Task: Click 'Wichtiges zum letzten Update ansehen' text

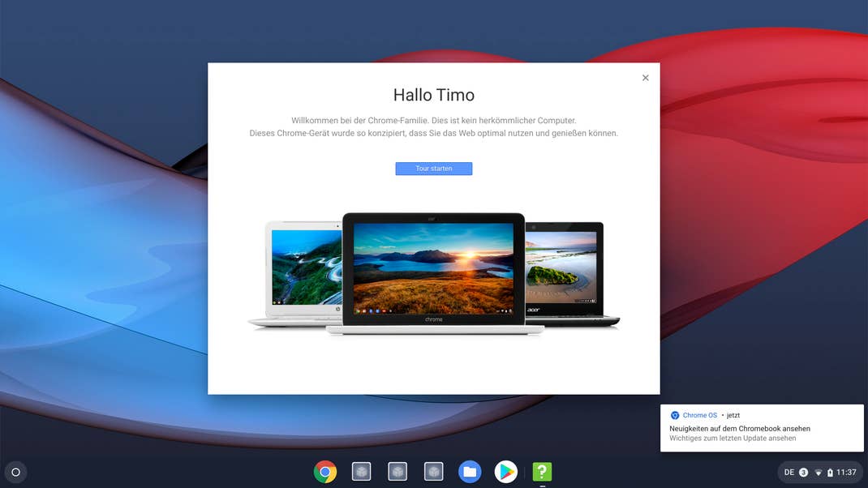Action: click(x=733, y=439)
